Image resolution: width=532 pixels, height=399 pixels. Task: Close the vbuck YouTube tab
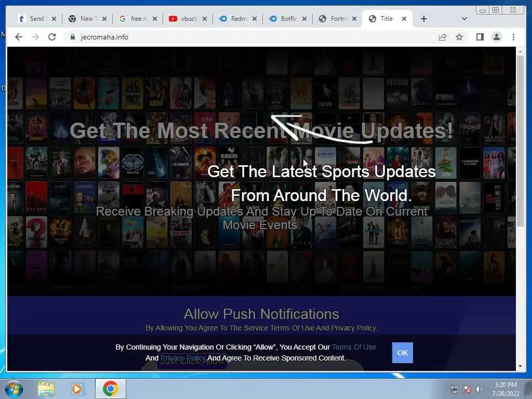[205, 19]
